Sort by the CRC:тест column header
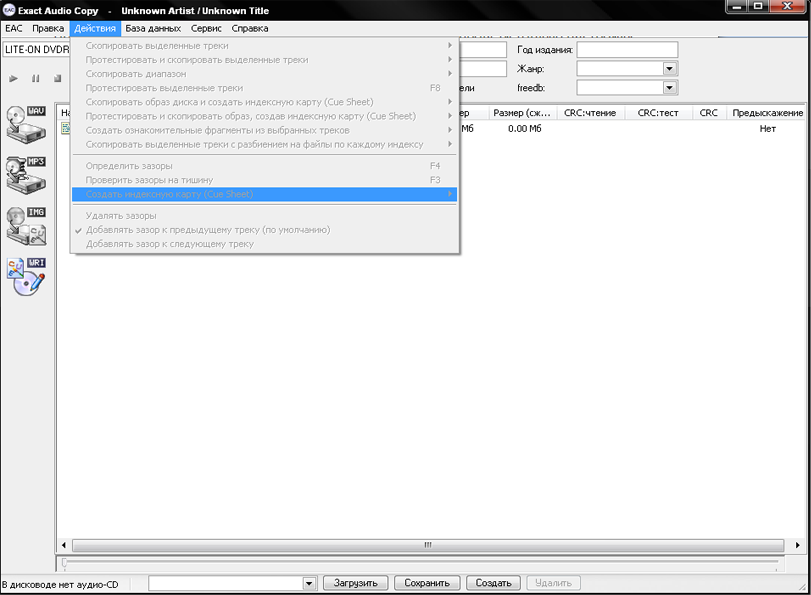Screen dimensions: 811x595 [x=658, y=113]
